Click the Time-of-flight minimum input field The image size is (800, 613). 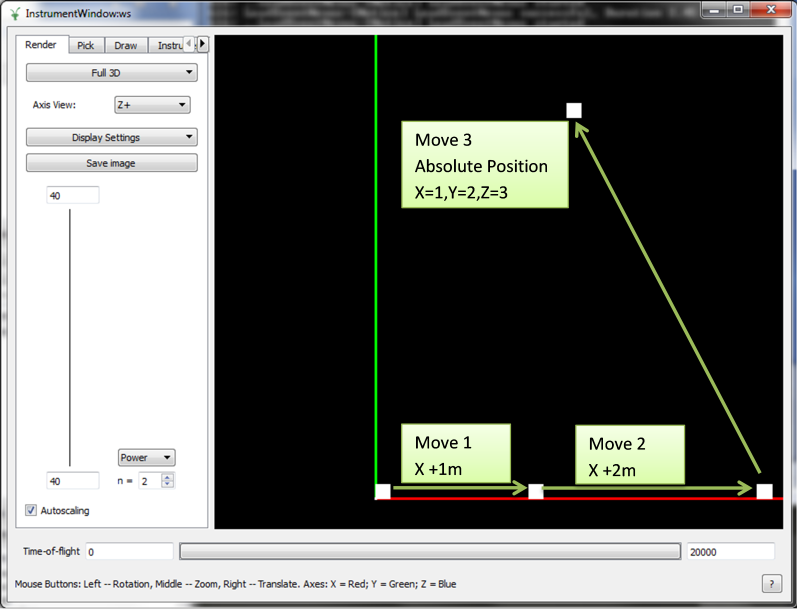[x=129, y=551]
